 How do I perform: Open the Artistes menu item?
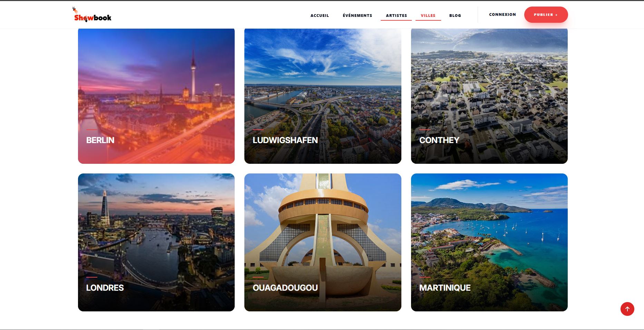click(396, 16)
